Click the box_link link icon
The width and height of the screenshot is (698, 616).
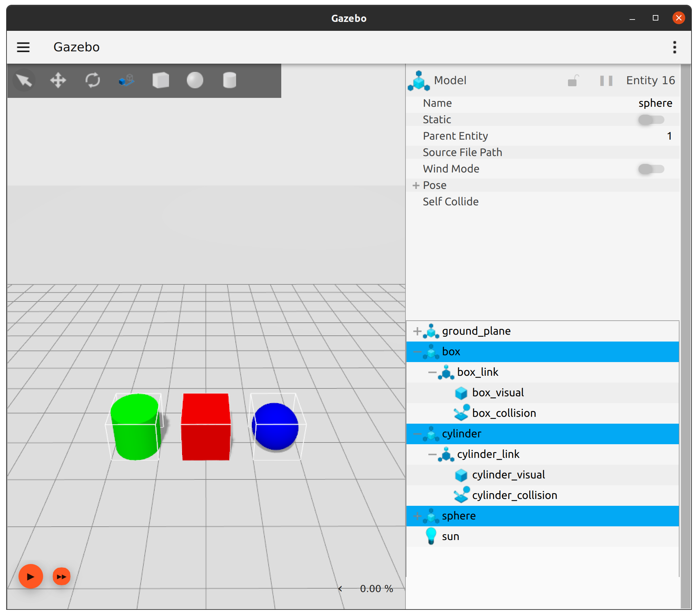click(x=446, y=372)
